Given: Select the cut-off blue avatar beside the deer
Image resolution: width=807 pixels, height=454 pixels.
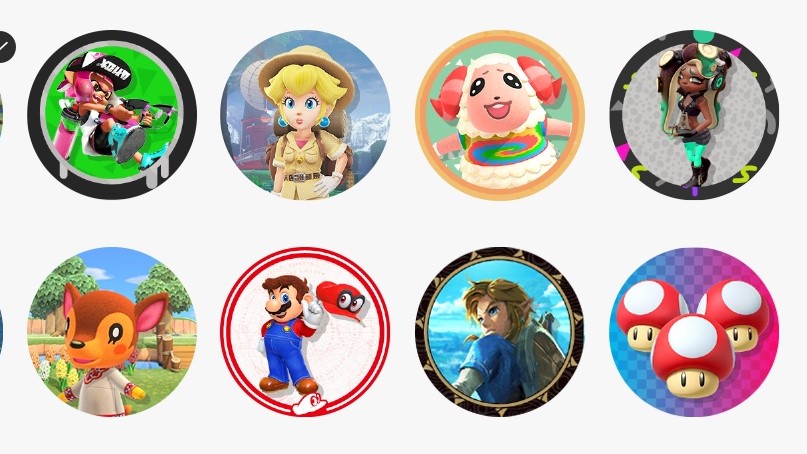Looking at the screenshot, I should click(x=1, y=332).
